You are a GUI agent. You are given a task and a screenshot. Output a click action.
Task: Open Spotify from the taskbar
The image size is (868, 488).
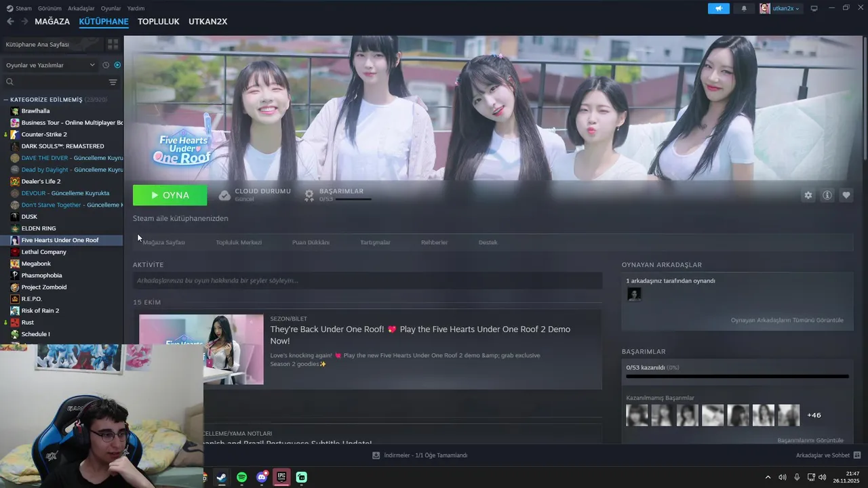pyautogui.click(x=242, y=478)
